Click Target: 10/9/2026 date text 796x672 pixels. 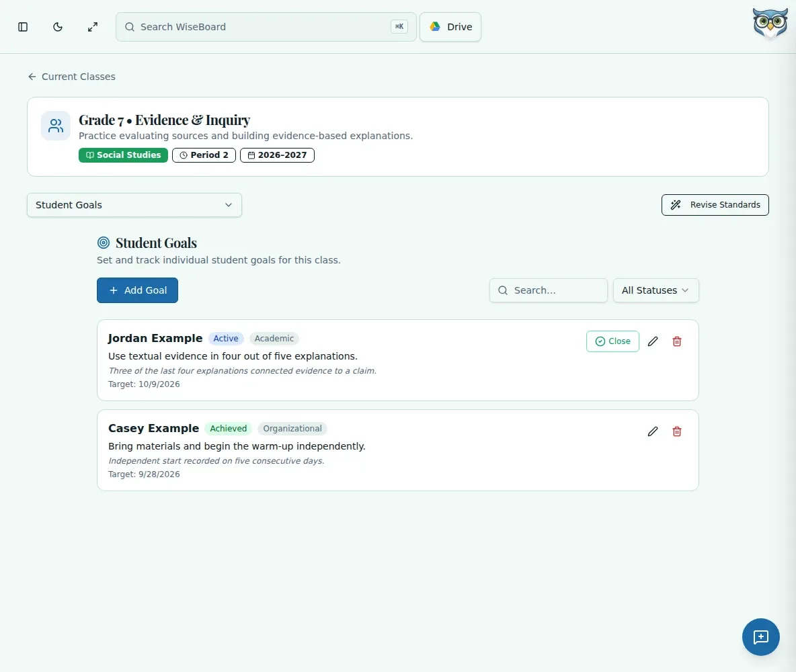point(144,384)
